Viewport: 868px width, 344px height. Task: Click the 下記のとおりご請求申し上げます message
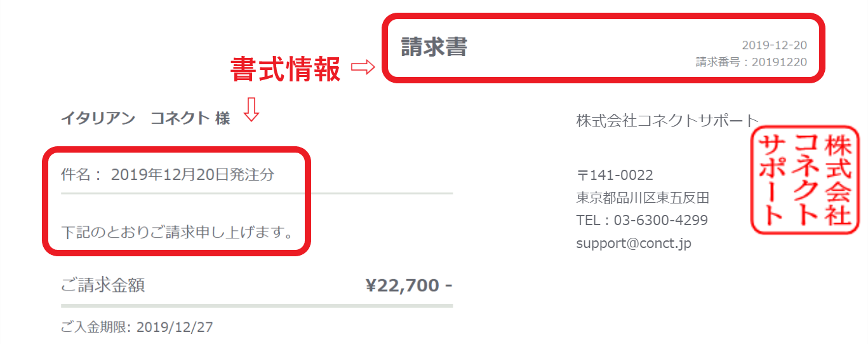click(x=178, y=232)
